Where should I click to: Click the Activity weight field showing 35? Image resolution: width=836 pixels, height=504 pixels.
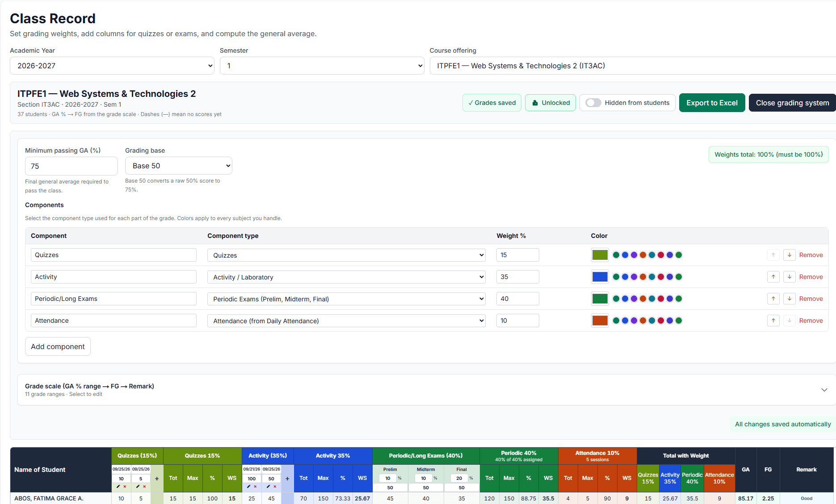pyautogui.click(x=517, y=277)
